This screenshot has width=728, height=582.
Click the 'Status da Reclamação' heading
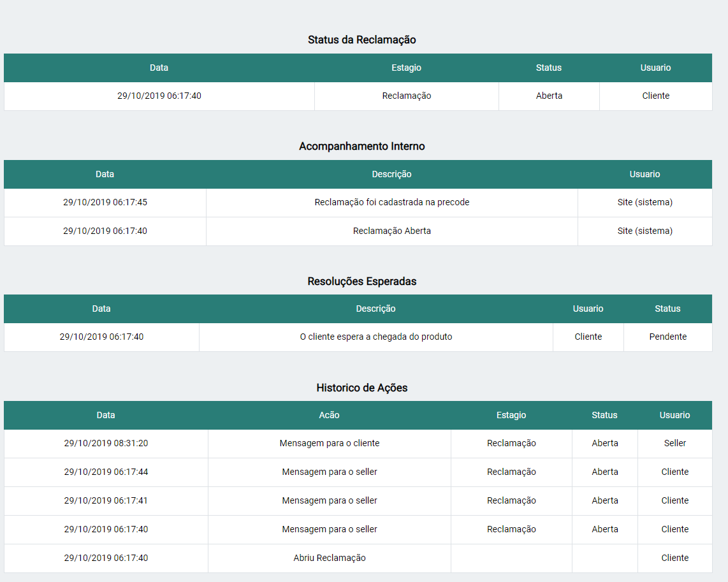[x=361, y=40]
